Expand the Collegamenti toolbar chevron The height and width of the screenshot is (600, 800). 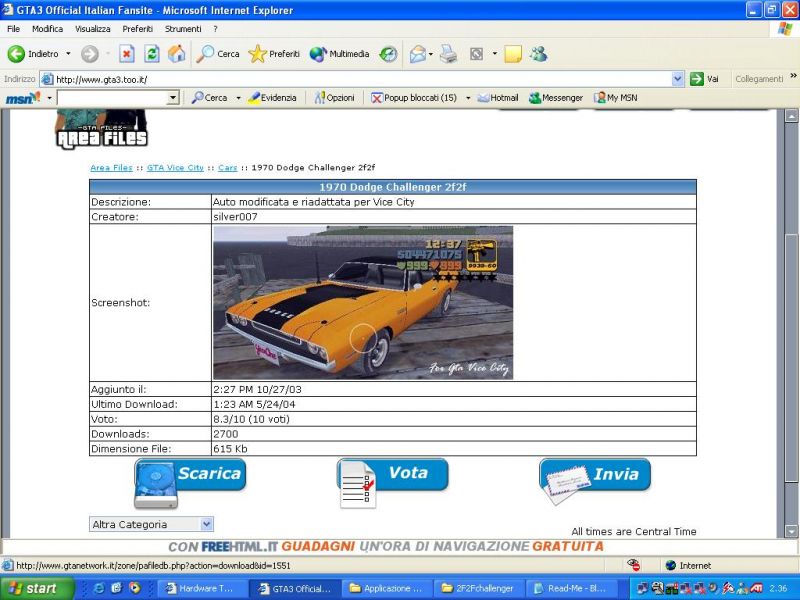(x=793, y=76)
